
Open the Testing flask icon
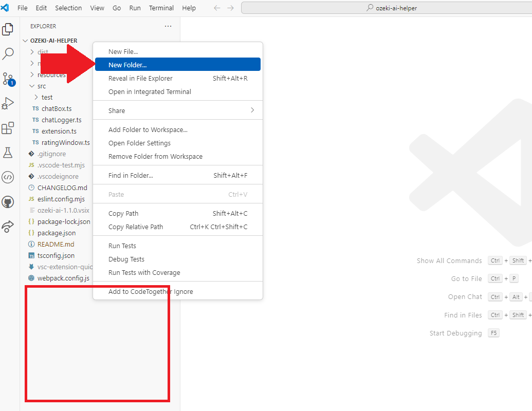(x=8, y=153)
